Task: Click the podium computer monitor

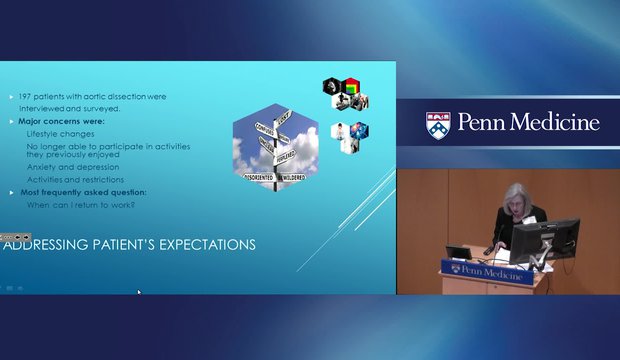Action: pyautogui.click(x=544, y=240)
